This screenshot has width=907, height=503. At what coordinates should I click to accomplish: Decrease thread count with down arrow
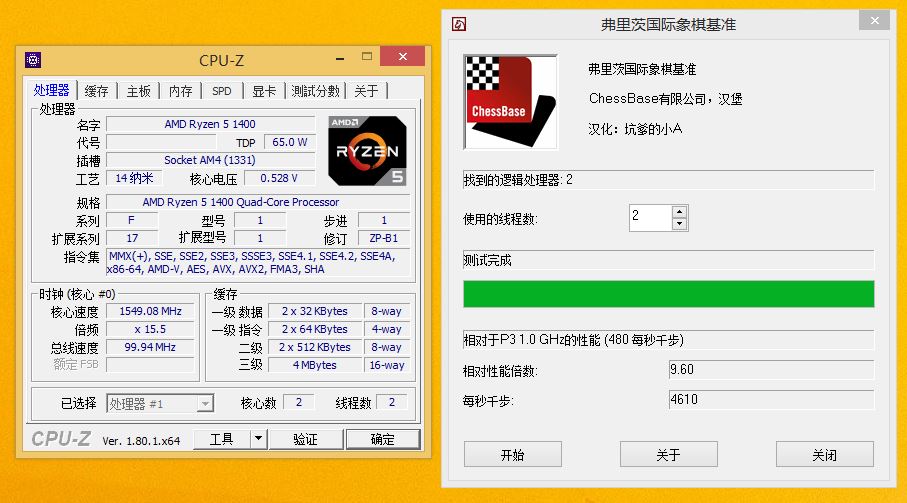pos(680,224)
